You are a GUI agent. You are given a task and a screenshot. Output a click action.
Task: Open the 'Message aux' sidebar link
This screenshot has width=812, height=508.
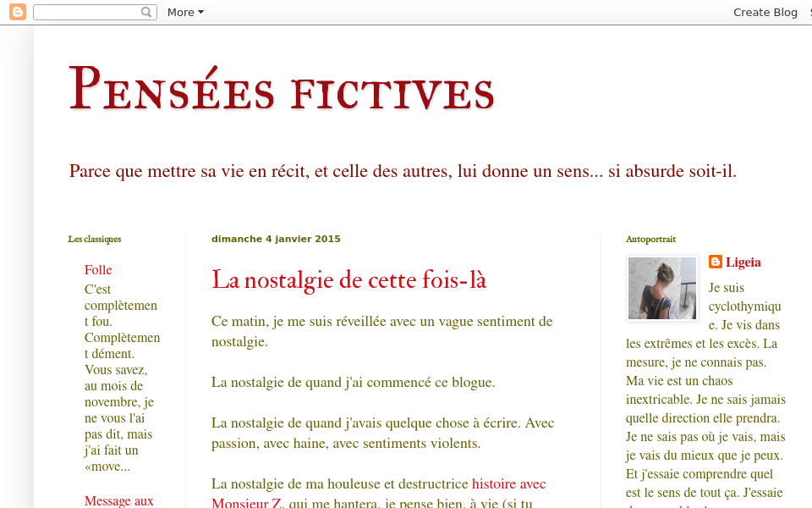pyautogui.click(x=118, y=500)
